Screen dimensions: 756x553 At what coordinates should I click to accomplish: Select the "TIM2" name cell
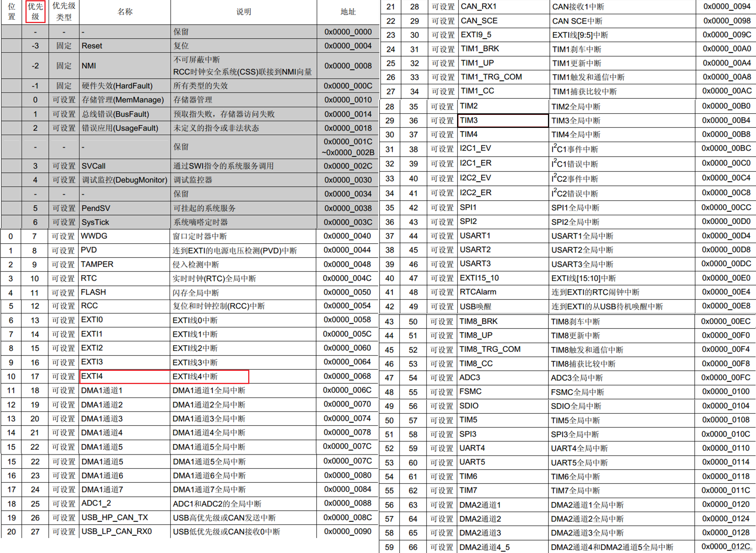(x=503, y=106)
